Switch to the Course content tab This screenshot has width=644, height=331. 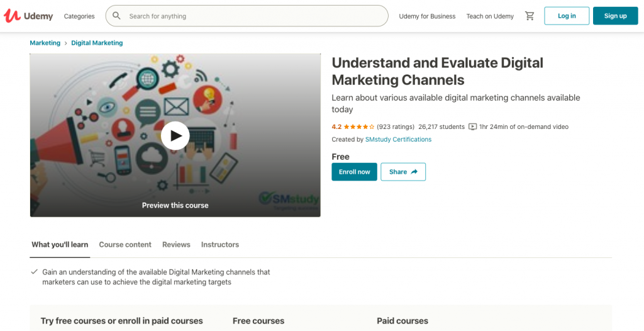(x=125, y=245)
